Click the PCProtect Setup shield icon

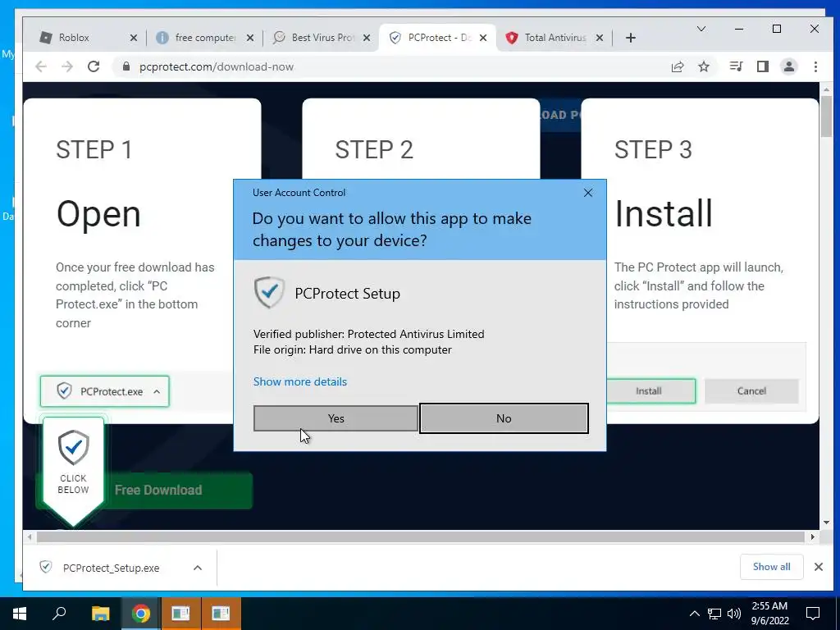tap(269, 293)
